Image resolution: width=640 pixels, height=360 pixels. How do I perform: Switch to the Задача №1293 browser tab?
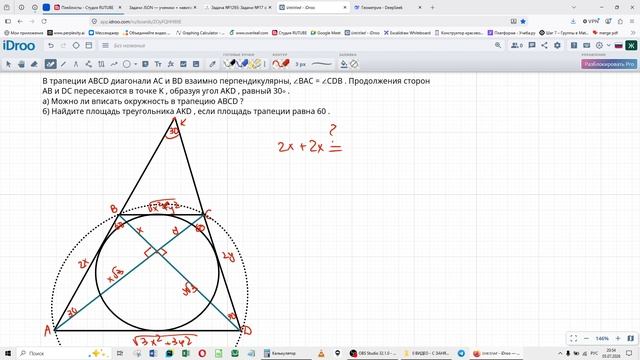(237, 7)
